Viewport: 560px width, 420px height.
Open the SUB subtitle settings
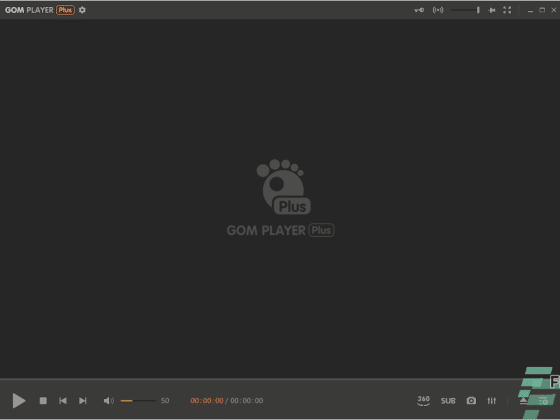(448, 401)
